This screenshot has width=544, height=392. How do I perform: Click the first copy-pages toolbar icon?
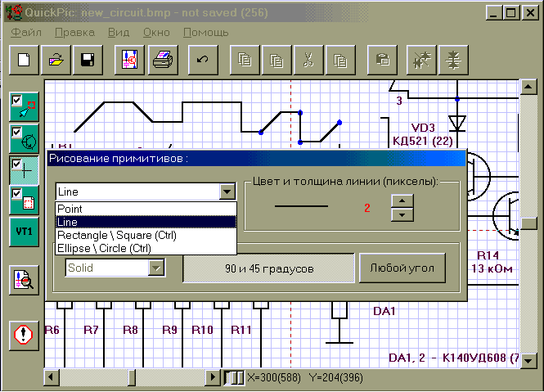245,60
